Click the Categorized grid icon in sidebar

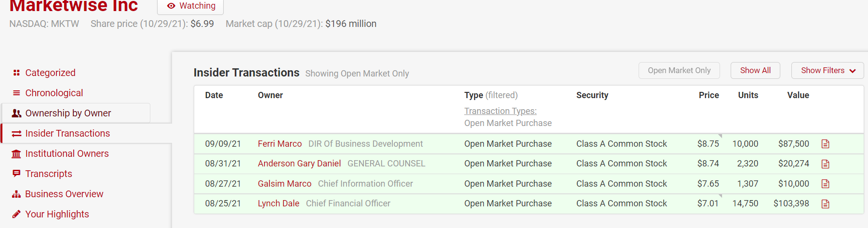coord(16,73)
